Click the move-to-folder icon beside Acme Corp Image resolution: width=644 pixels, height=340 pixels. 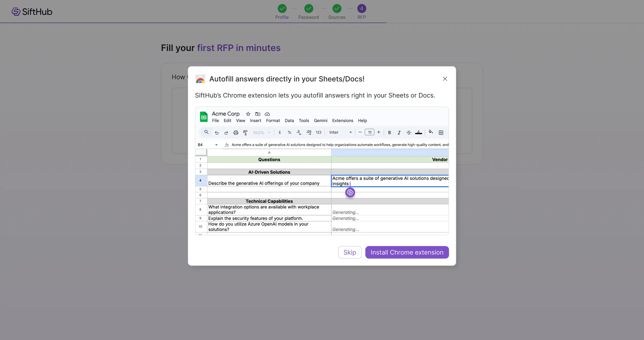(258, 114)
